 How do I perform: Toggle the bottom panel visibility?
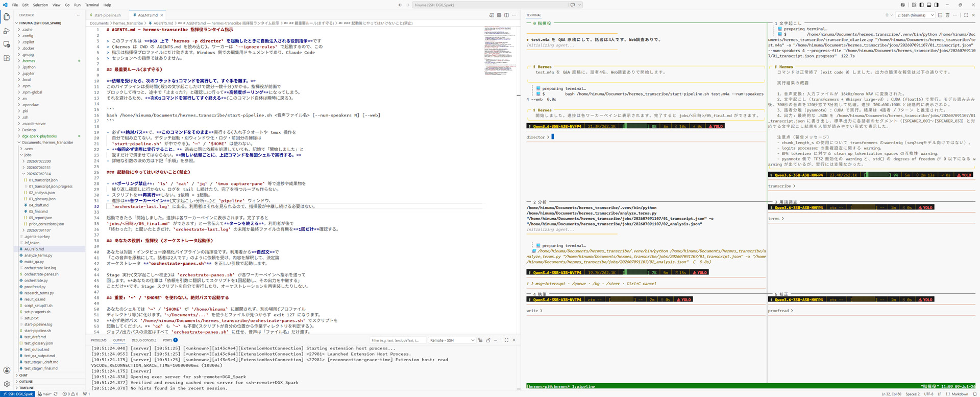coord(929,5)
